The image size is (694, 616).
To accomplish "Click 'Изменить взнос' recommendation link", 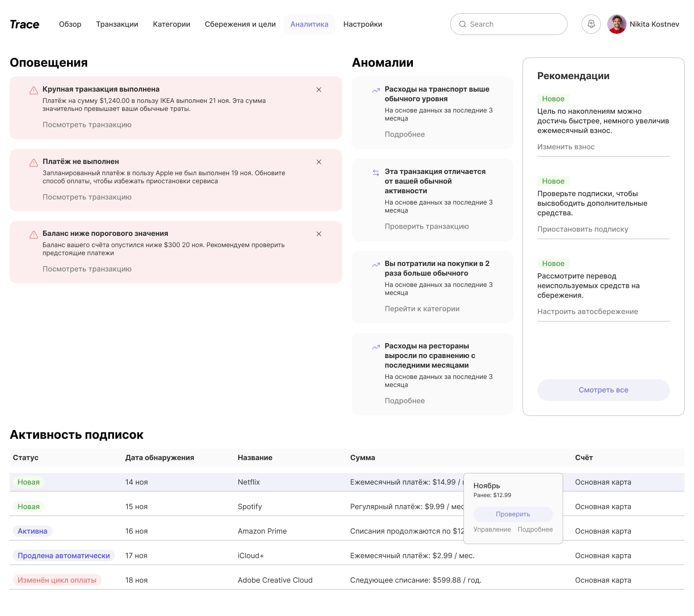I will (x=566, y=147).
